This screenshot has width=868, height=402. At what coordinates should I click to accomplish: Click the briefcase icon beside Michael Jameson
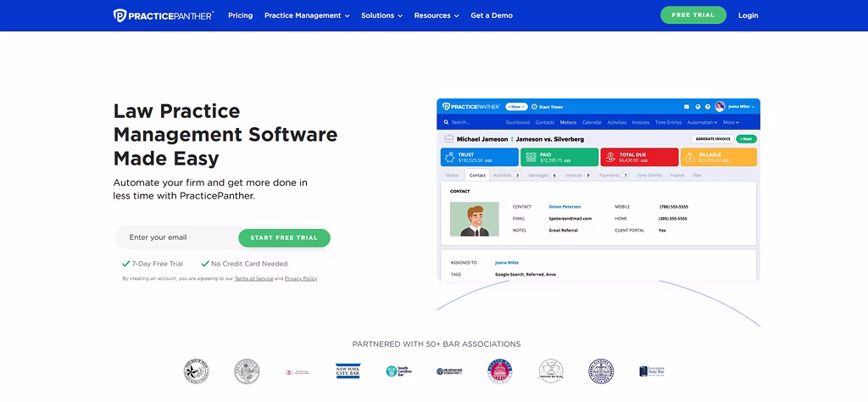tap(448, 139)
